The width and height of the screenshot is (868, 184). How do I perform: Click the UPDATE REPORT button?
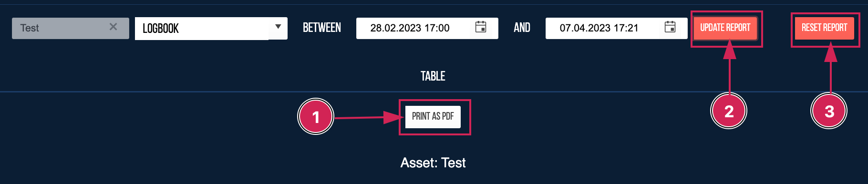[725, 28]
